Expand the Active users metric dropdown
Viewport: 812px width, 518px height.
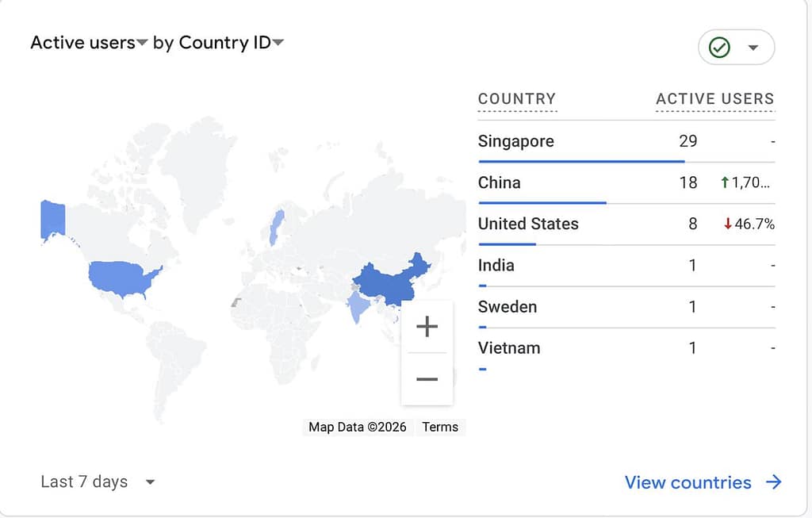click(142, 43)
